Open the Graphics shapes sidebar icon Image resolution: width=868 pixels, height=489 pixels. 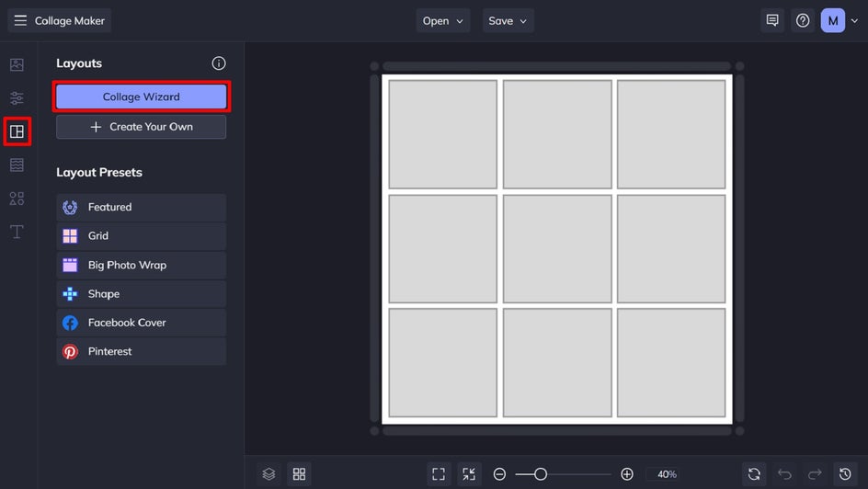pos(17,198)
